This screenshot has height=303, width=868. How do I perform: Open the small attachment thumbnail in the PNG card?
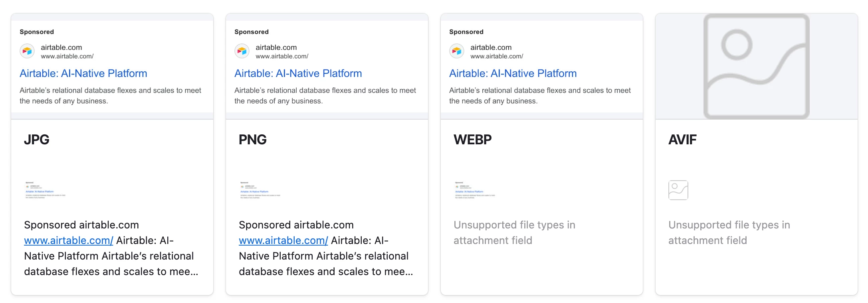[x=260, y=190]
